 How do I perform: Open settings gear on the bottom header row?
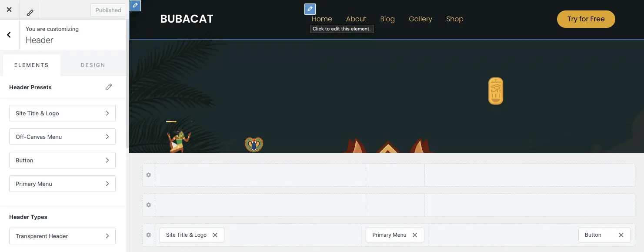tap(148, 235)
